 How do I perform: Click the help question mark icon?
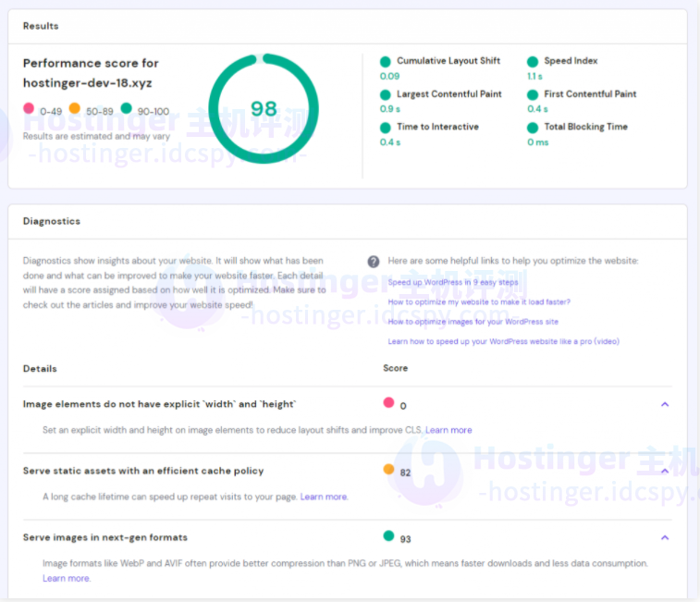(374, 262)
